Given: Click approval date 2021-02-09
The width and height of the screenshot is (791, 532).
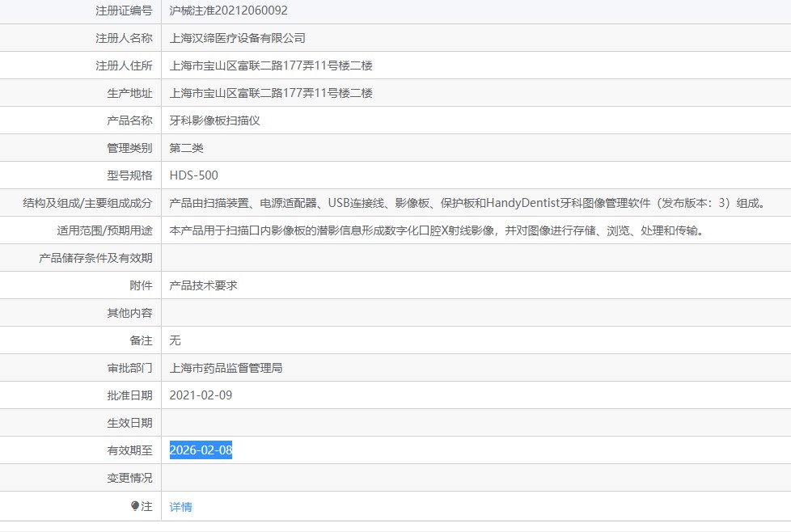Looking at the screenshot, I should 201,395.
